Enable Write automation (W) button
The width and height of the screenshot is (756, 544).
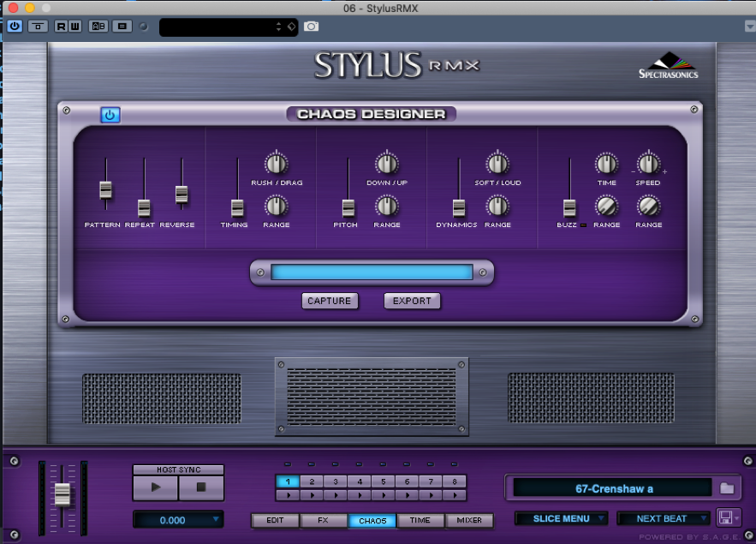click(x=74, y=26)
